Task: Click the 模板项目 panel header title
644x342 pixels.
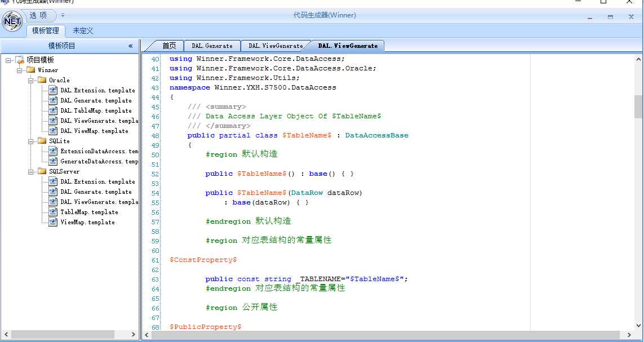Action: pyautogui.click(x=61, y=46)
